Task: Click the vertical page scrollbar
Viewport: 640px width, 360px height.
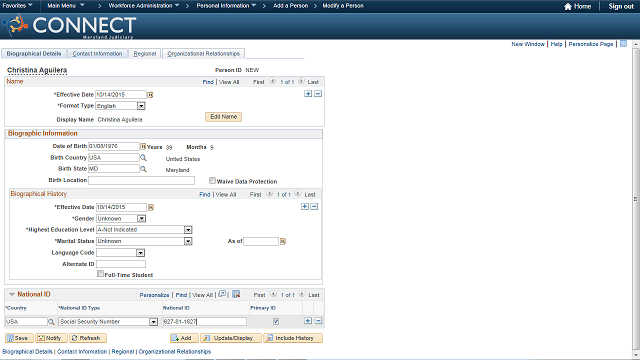Action: tap(636, 199)
